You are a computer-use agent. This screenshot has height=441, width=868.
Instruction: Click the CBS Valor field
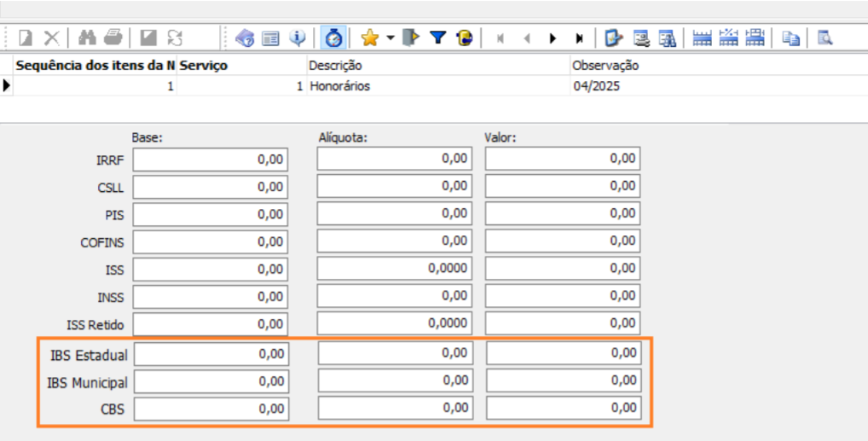(x=563, y=409)
